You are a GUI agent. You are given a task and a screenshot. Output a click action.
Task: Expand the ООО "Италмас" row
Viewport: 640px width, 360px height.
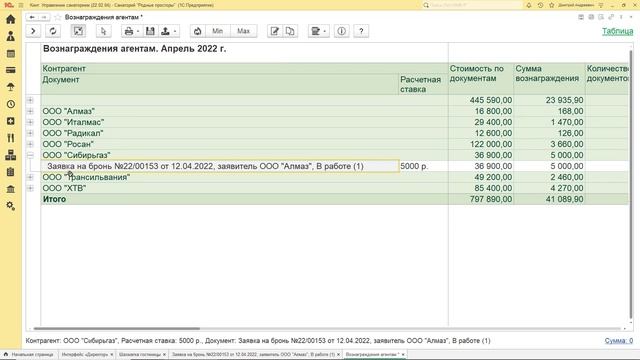coord(30,122)
